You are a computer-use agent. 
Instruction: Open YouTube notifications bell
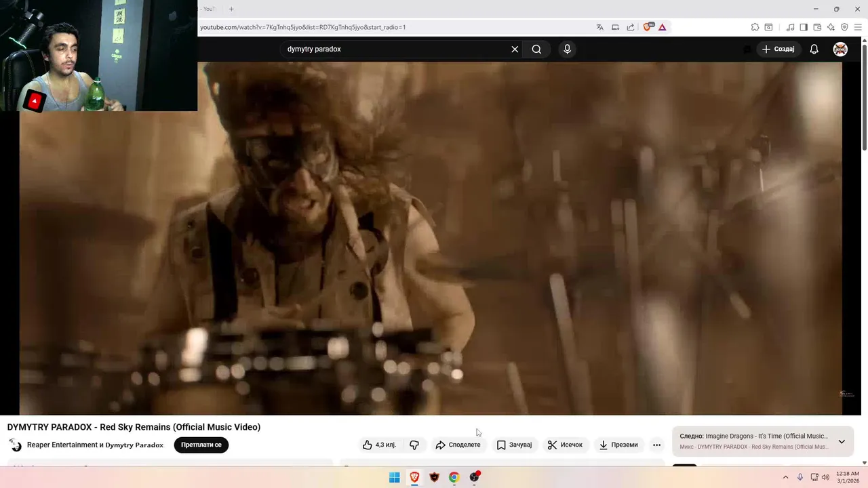[814, 49]
